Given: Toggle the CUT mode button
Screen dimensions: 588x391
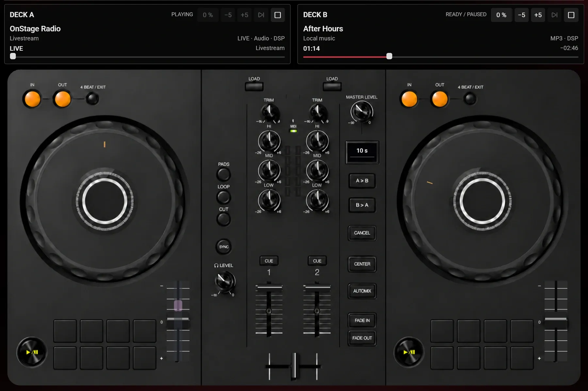Looking at the screenshot, I should pos(224,220).
